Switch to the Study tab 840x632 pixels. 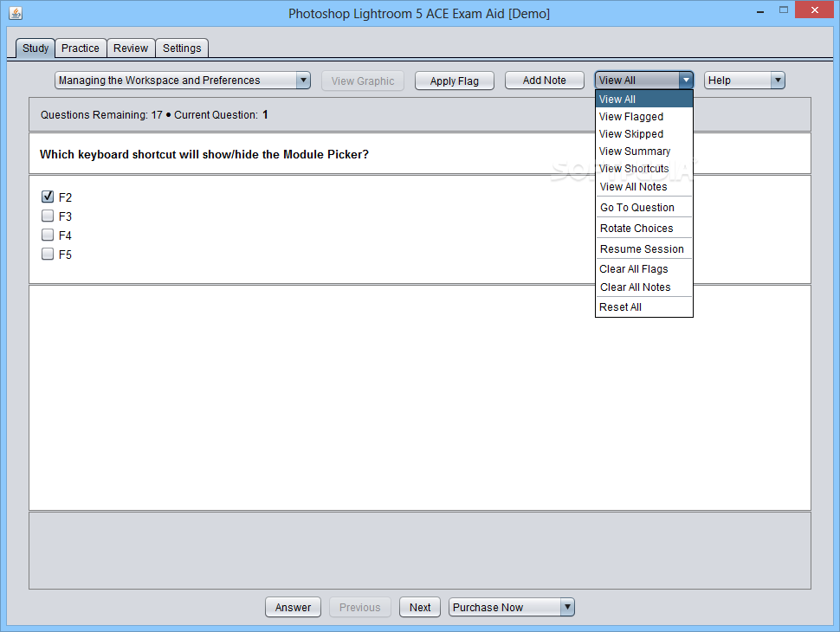click(x=36, y=48)
